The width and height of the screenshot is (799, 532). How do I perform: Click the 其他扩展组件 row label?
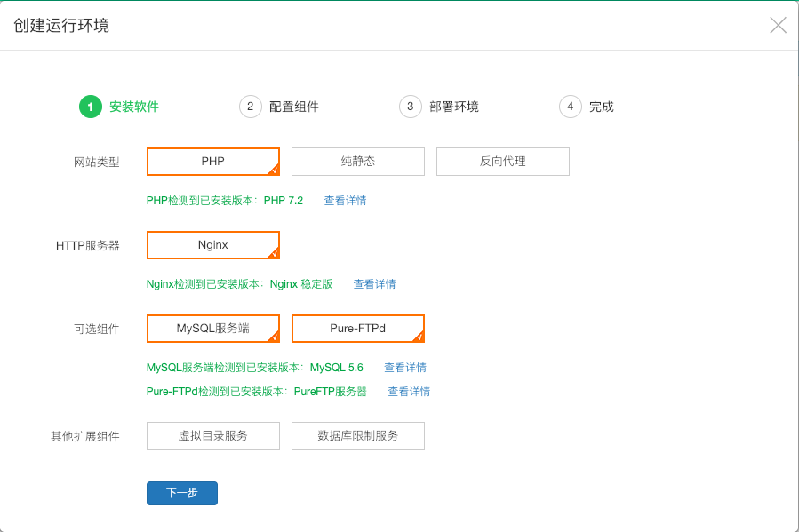(85, 437)
